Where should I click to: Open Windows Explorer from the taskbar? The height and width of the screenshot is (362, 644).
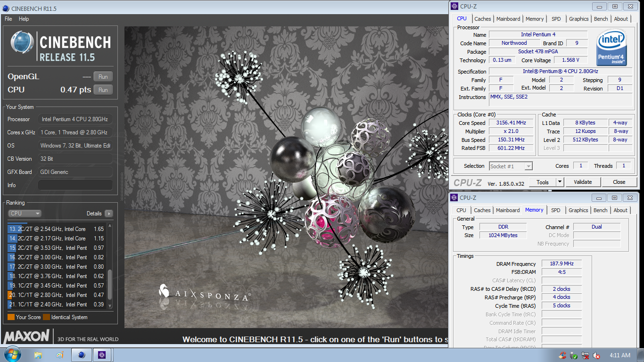click(x=39, y=355)
